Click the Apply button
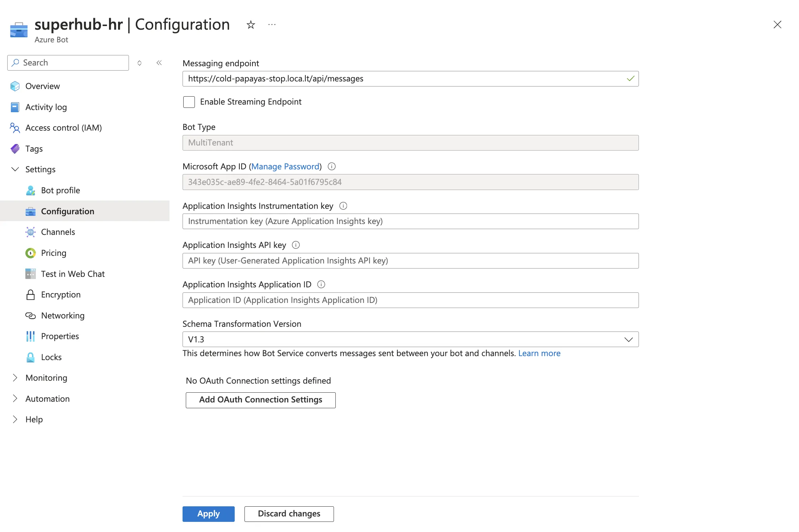799x532 pixels. coord(208,514)
